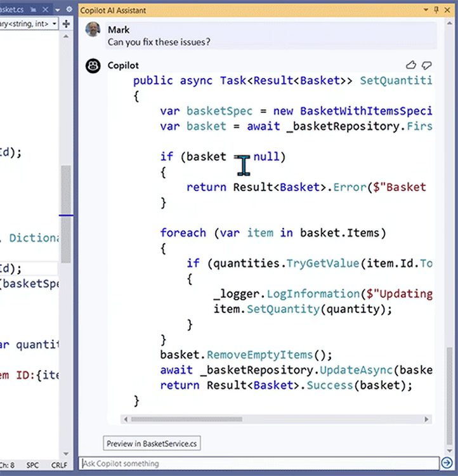Click the thumbs down feedback icon
The height and width of the screenshot is (476, 458).
(x=427, y=65)
